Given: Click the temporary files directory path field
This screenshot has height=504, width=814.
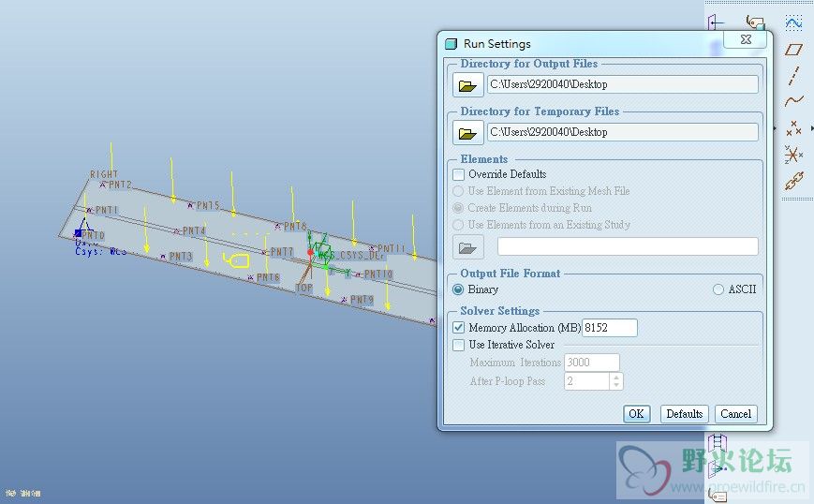Looking at the screenshot, I should [622, 132].
